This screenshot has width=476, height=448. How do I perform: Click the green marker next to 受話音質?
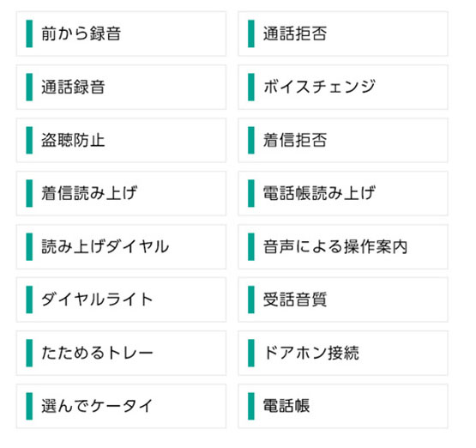(251, 300)
